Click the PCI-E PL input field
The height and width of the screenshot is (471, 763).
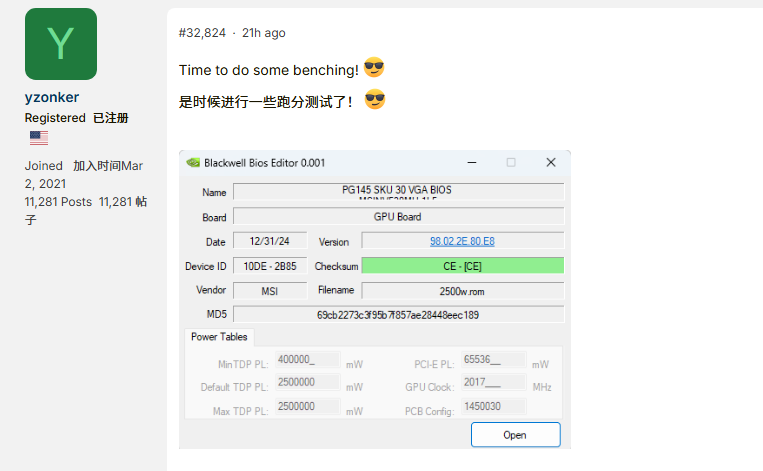point(493,361)
